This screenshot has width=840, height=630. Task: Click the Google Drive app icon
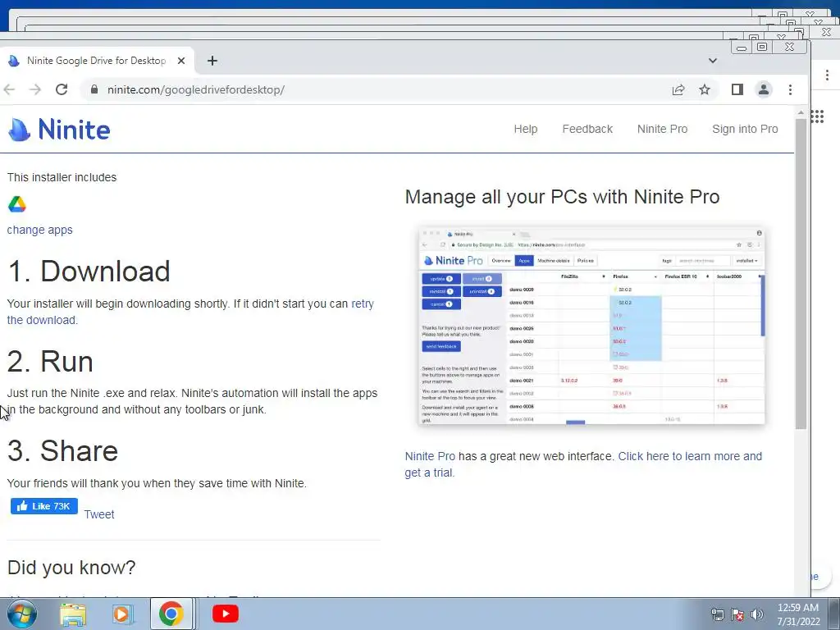click(x=17, y=204)
